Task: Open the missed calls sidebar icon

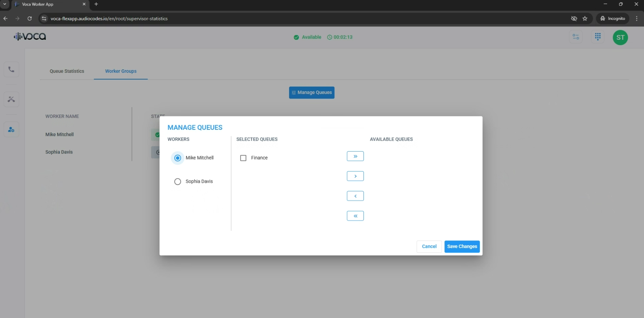Action: pyautogui.click(x=11, y=99)
